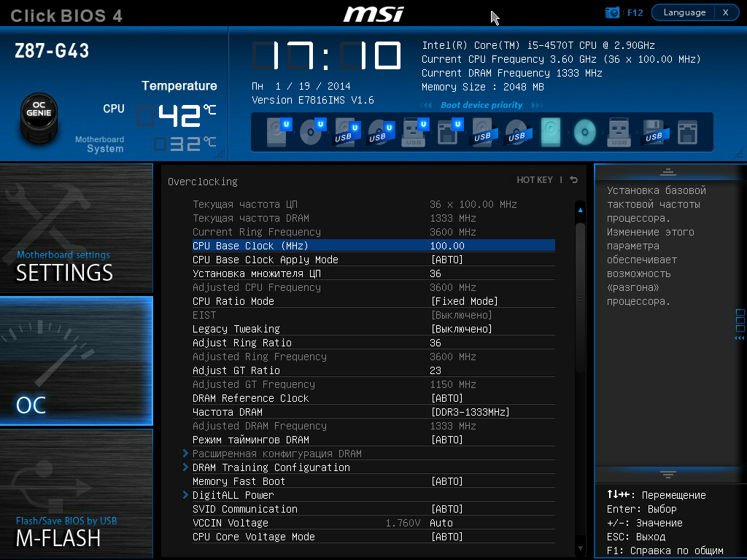Select the UEFI hard disk boot device icon
The height and width of the screenshot is (560, 747).
pos(279,132)
